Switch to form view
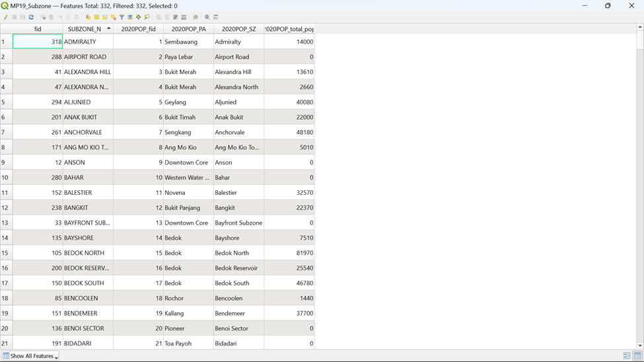The width and height of the screenshot is (644, 362). click(x=627, y=356)
